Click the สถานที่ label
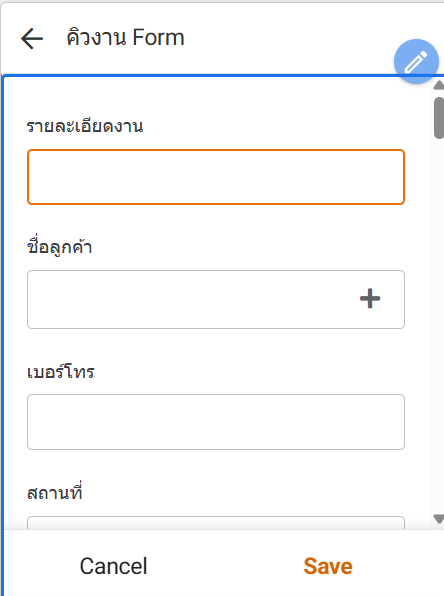 (x=55, y=492)
